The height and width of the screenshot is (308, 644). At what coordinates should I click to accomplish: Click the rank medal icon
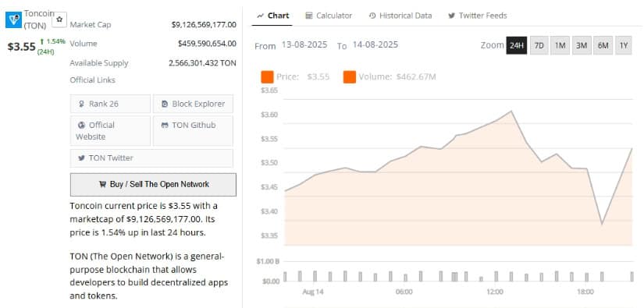[x=82, y=104]
